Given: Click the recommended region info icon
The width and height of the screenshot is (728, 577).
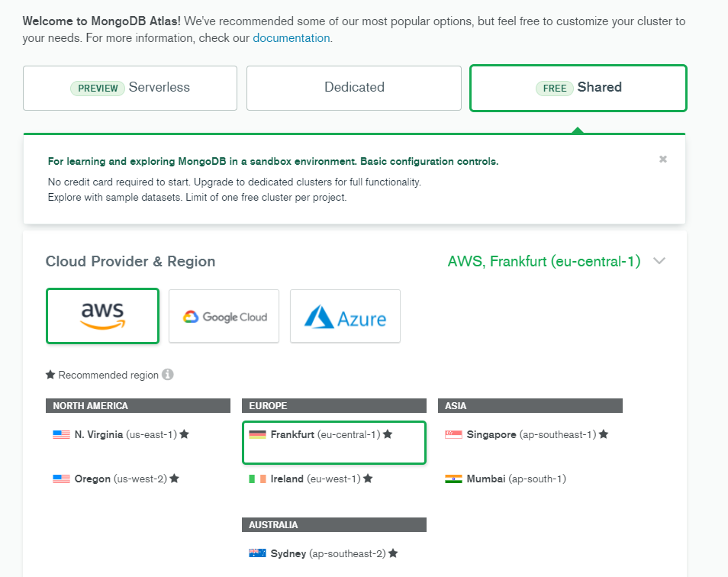Looking at the screenshot, I should (168, 375).
